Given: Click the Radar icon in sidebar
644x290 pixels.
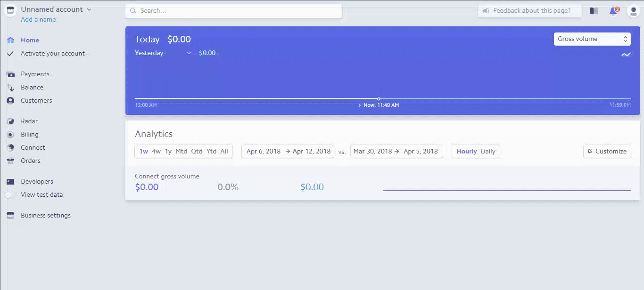Looking at the screenshot, I should [x=10, y=121].
